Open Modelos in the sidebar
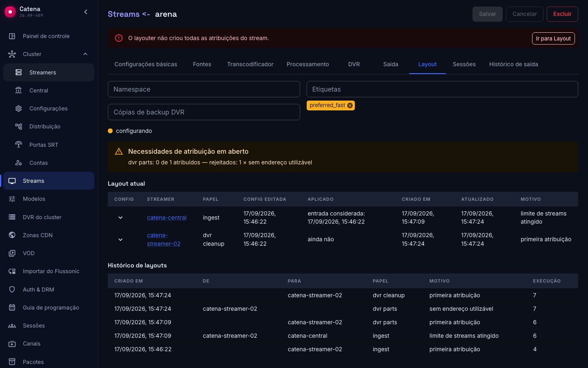Viewport: 588px width, 368px height. [x=49, y=199]
